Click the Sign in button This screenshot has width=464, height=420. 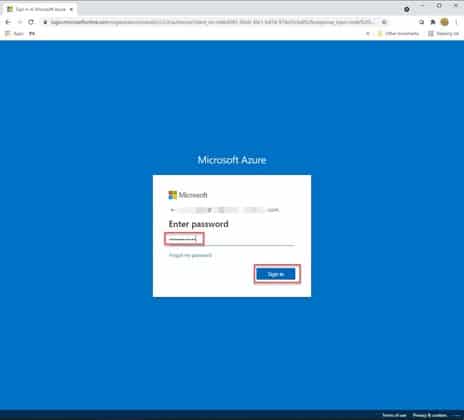click(276, 274)
